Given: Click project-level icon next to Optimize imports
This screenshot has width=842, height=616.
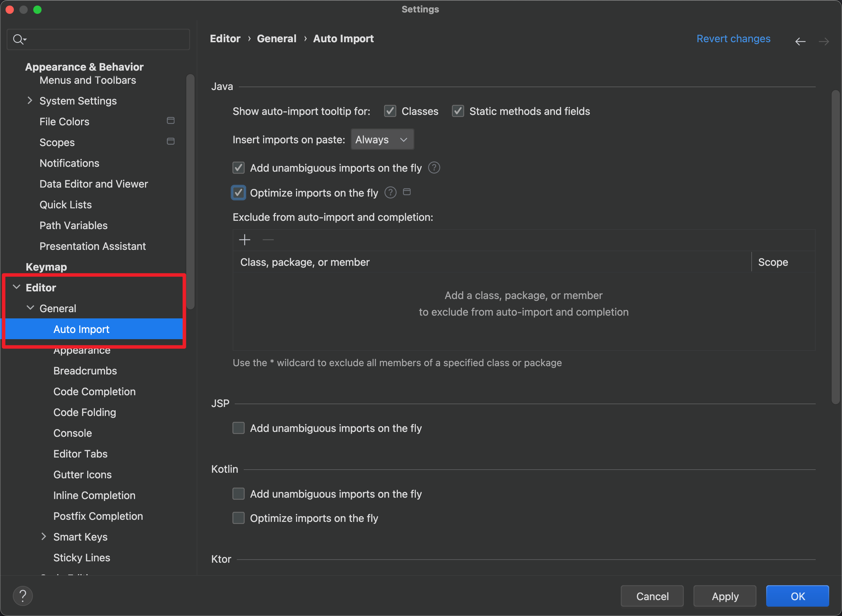Looking at the screenshot, I should 407,192.
